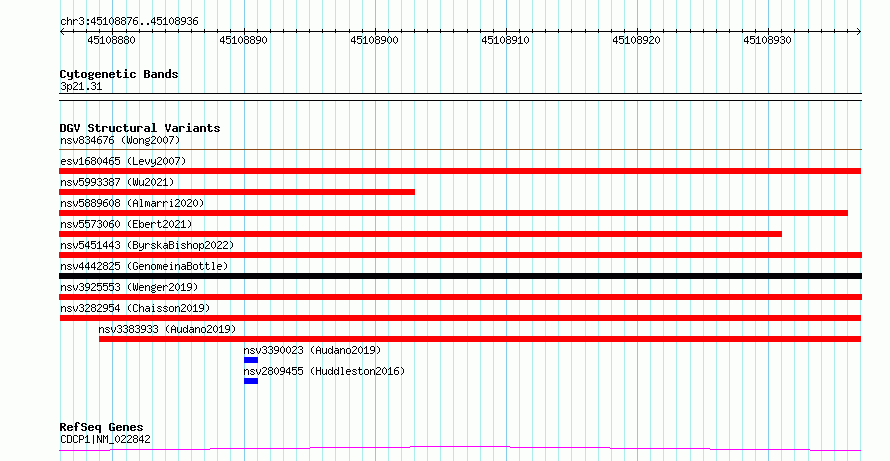
Task: Click ruler position label 45108920
Action: (636, 40)
